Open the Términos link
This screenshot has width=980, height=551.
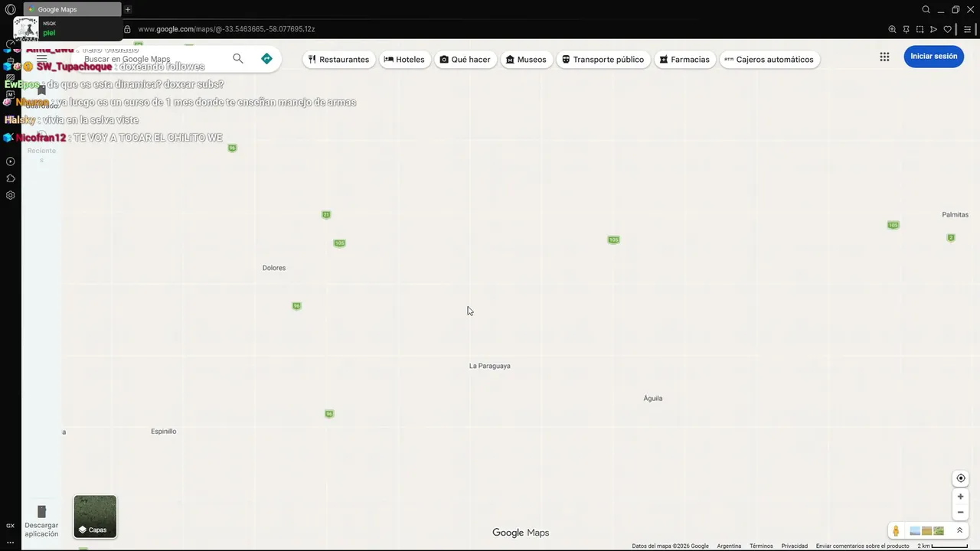coord(761,546)
